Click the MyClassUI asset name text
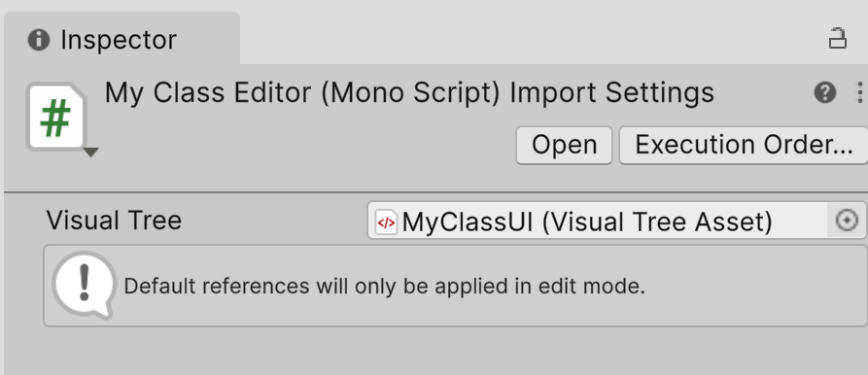The width and height of the screenshot is (868, 375). click(x=468, y=222)
